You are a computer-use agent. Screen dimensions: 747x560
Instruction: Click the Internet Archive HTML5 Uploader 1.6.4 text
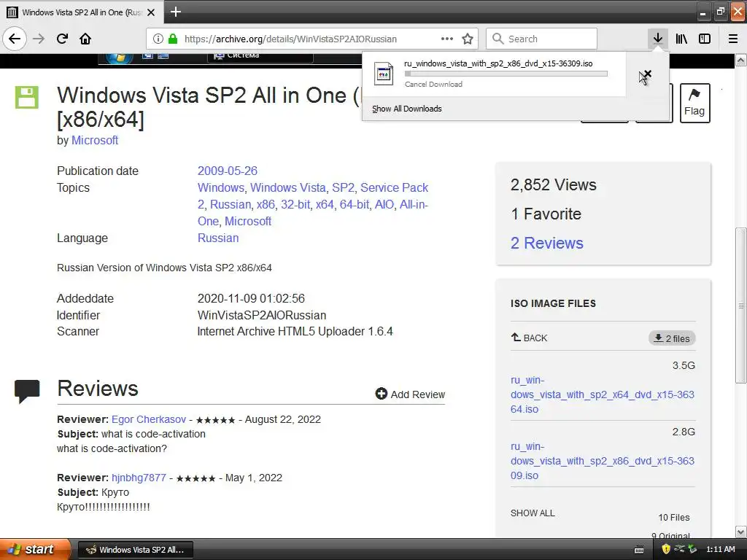click(295, 332)
